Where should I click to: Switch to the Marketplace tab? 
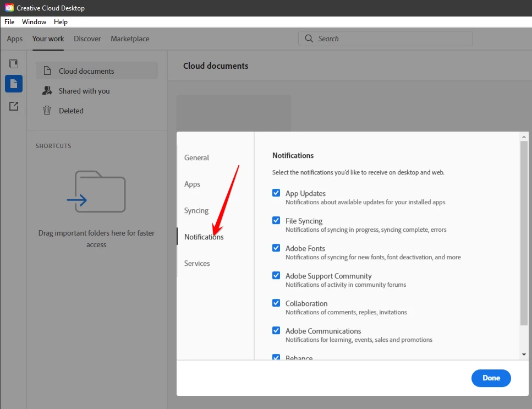(130, 39)
